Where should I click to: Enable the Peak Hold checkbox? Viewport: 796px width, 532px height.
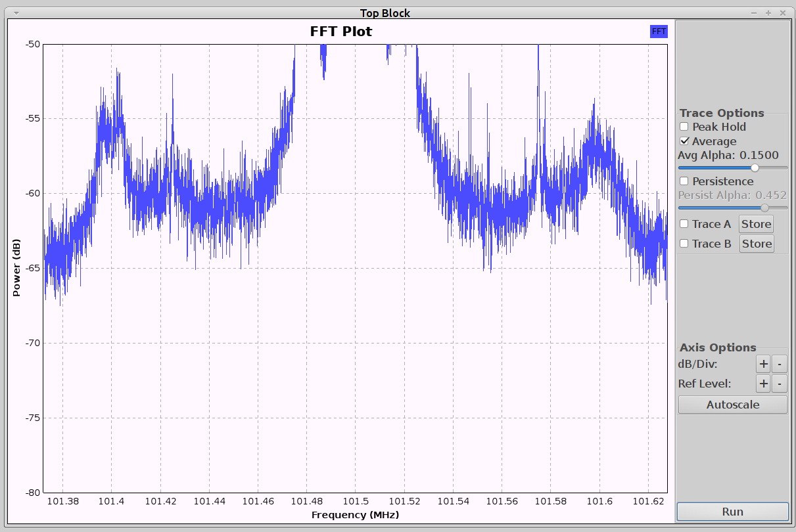(684, 127)
